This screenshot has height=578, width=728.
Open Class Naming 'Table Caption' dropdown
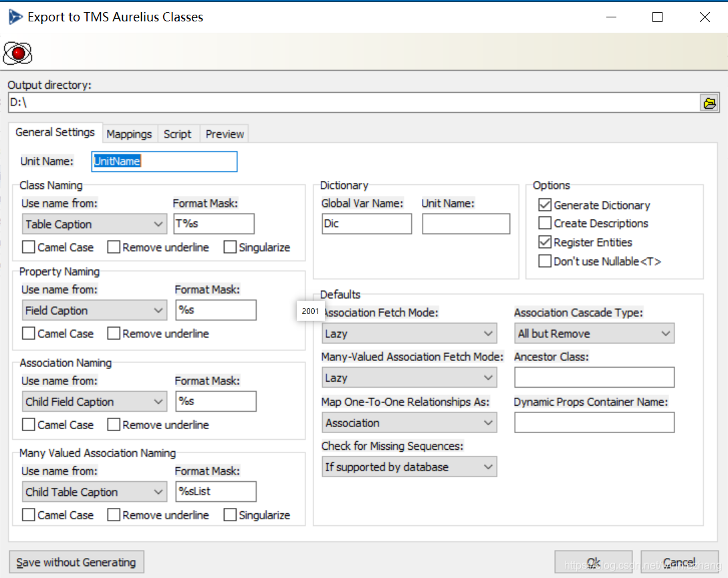coord(94,225)
